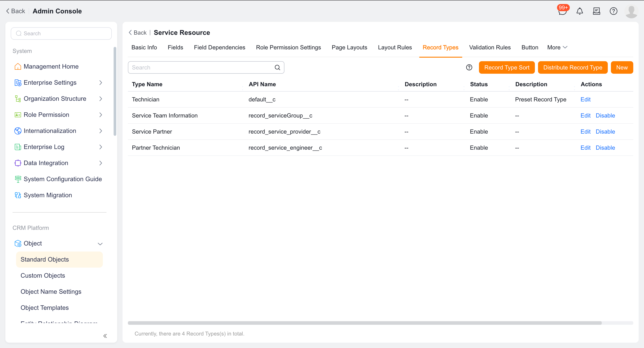644x348 pixels.
Task: Click the horizontal table scrollbar
Action: click(x=365, y=323)
